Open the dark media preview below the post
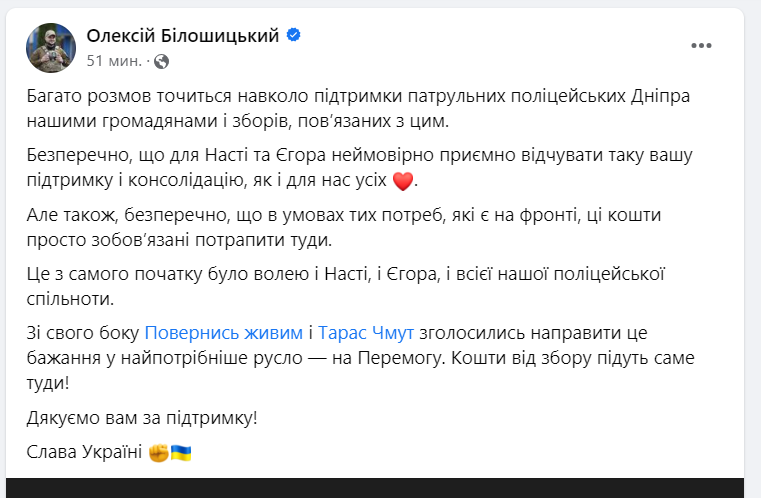The width and height of the screenshot is (761, 498). point(380,488)
